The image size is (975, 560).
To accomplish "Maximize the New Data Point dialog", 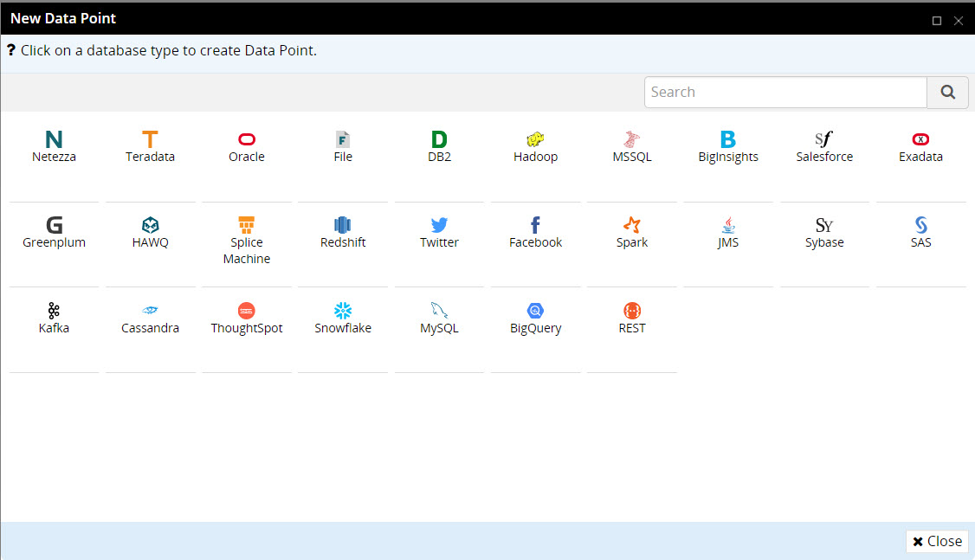I will coord(937,21).
